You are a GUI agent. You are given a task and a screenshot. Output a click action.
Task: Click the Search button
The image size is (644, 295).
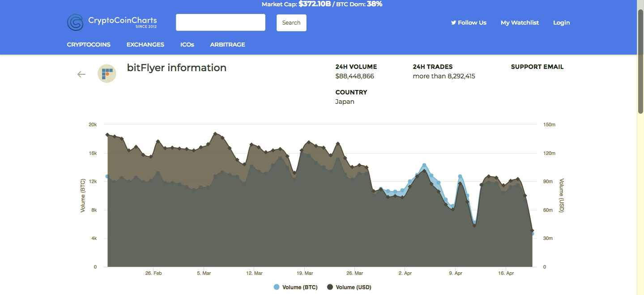(x=291, y=23)
